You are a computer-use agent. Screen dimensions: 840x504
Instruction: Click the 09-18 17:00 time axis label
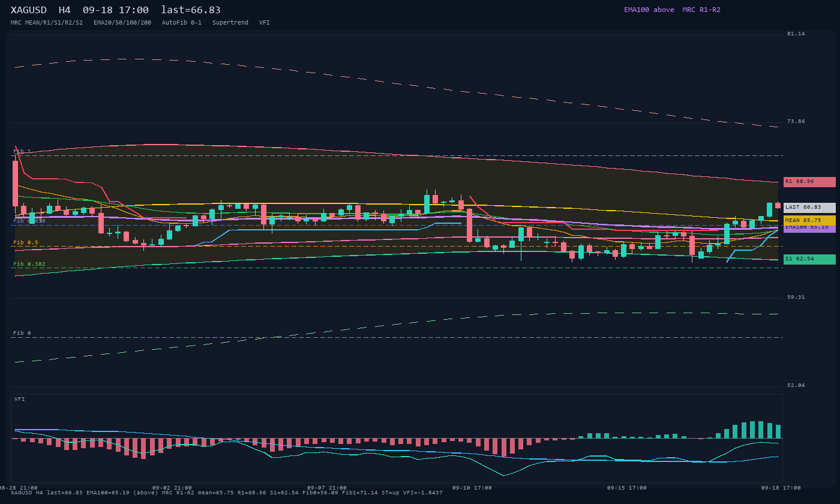(x=781, y=488)
